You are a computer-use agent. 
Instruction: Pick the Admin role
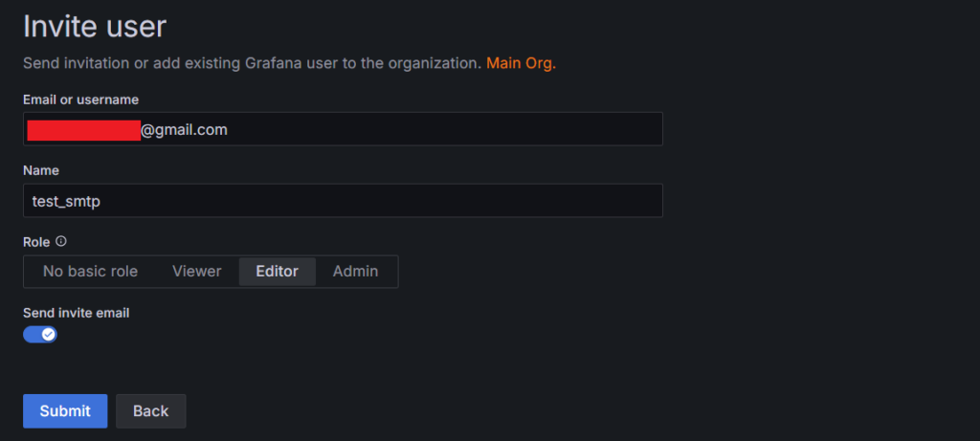355,272
